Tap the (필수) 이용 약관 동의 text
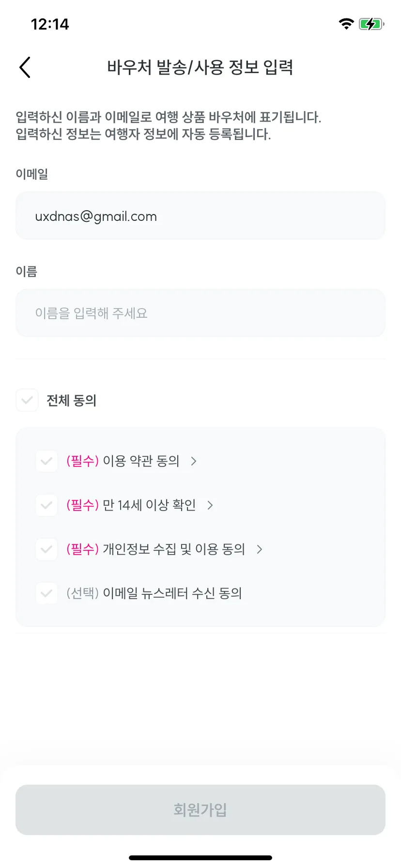The height and width of the screenshot is (868, 401). 123,461
